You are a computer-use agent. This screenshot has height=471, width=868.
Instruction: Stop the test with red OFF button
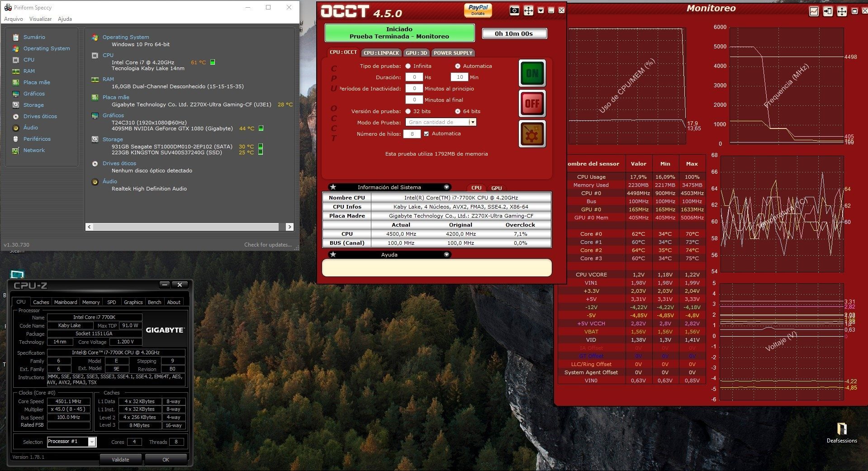[x=532, y=103]
